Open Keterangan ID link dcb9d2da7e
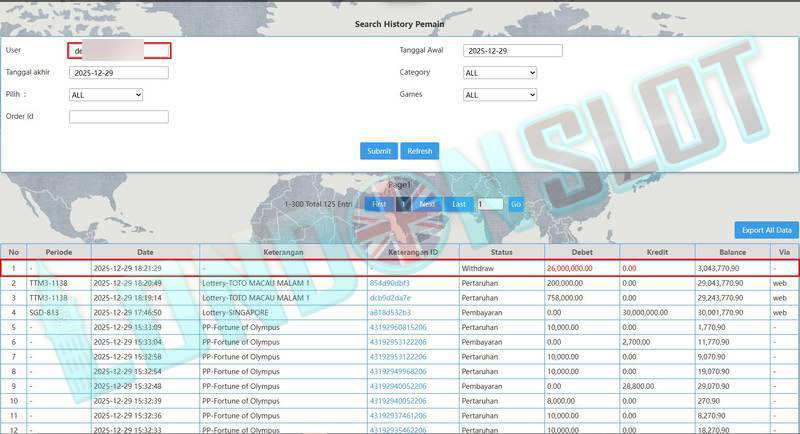The image size is (800, 434). click(x=390, y=298)
